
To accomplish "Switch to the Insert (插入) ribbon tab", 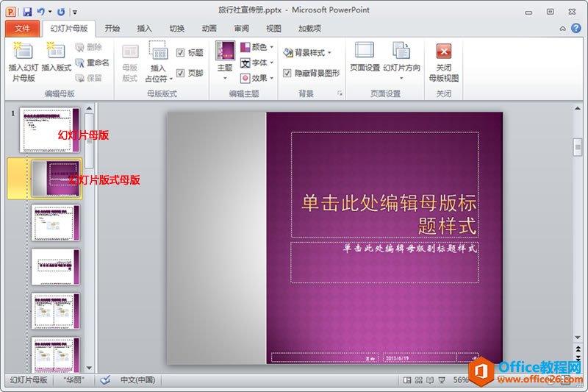I will click(145, 29).
